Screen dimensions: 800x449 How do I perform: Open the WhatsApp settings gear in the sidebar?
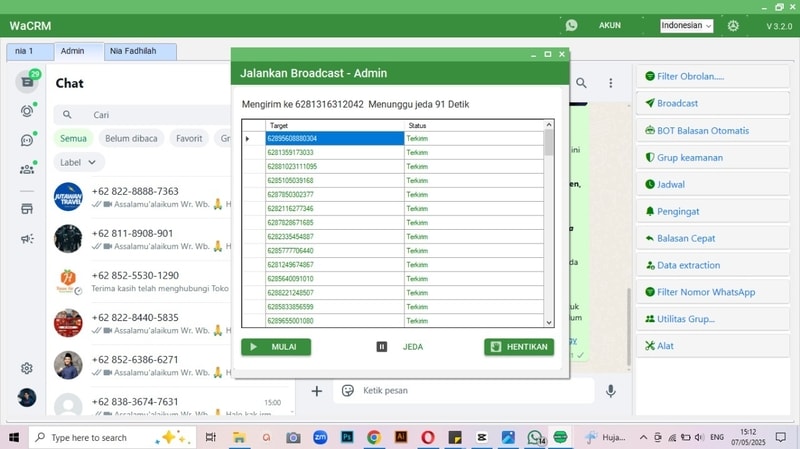point(27,368)
